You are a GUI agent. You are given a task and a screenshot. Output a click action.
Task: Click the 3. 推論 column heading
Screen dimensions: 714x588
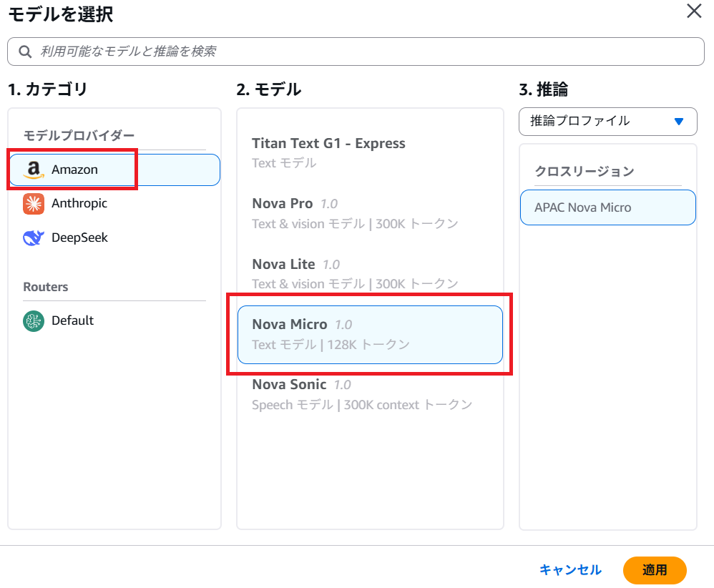[x=543, y=89]
